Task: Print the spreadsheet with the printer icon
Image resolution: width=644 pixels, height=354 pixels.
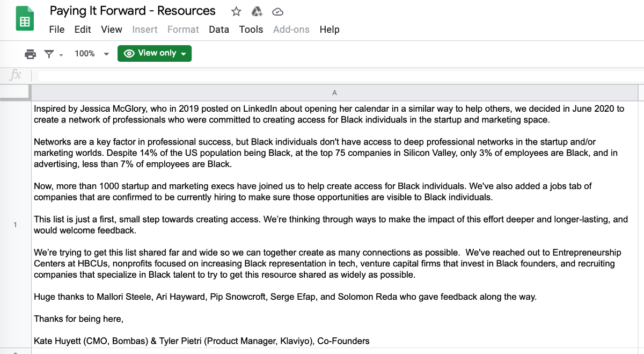Action: pos(31,54)
